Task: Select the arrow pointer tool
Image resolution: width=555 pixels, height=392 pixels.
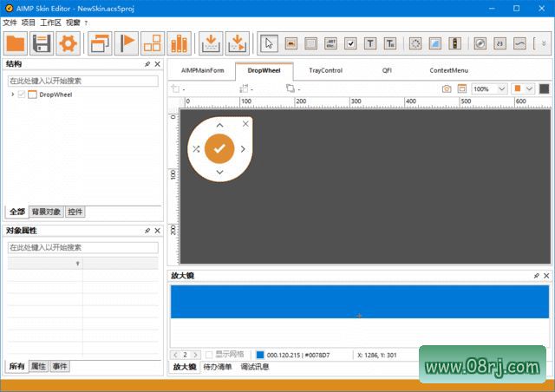Action: click(x=269, y=43)
